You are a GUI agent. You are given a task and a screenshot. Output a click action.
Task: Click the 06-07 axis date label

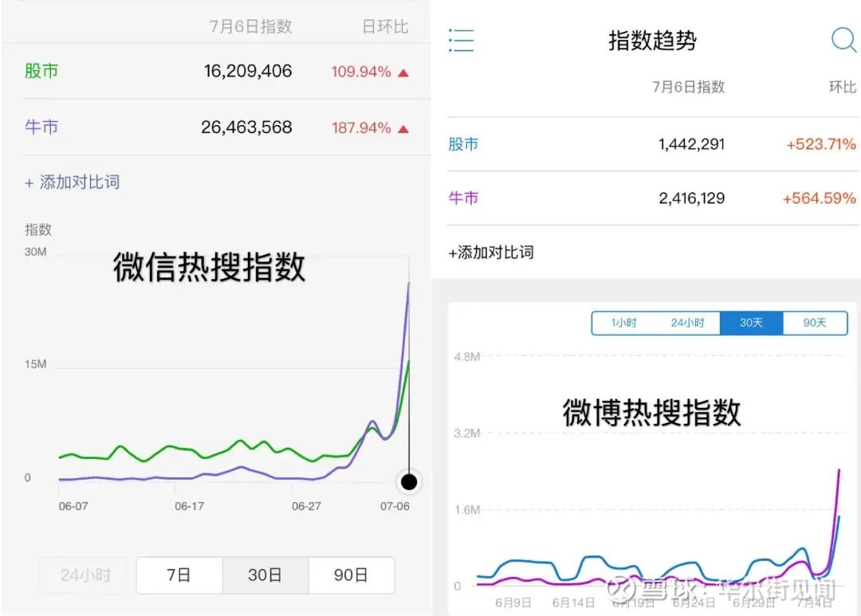click(x=73, y=506)
